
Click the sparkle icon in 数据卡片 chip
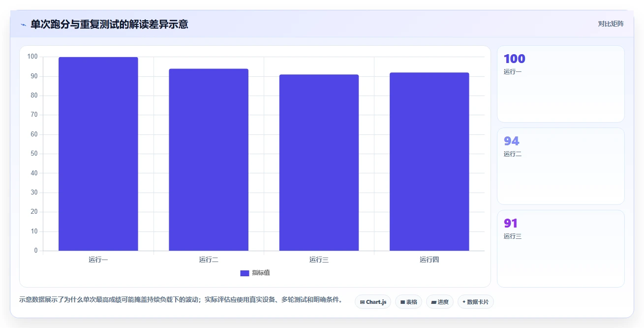tap(464, 302)
